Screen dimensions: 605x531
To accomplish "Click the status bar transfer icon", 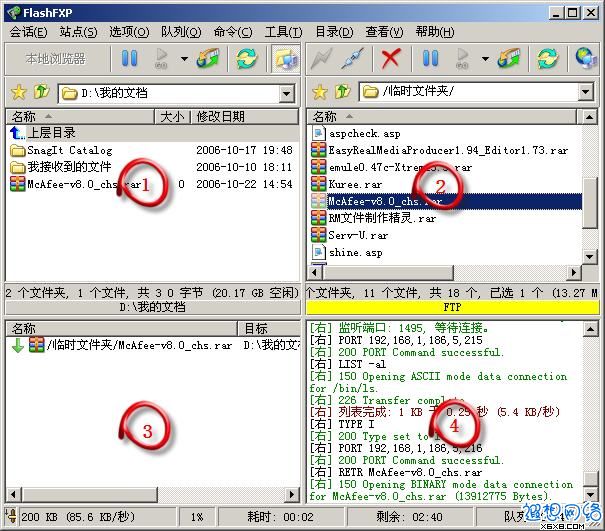I will coord(11,516).
